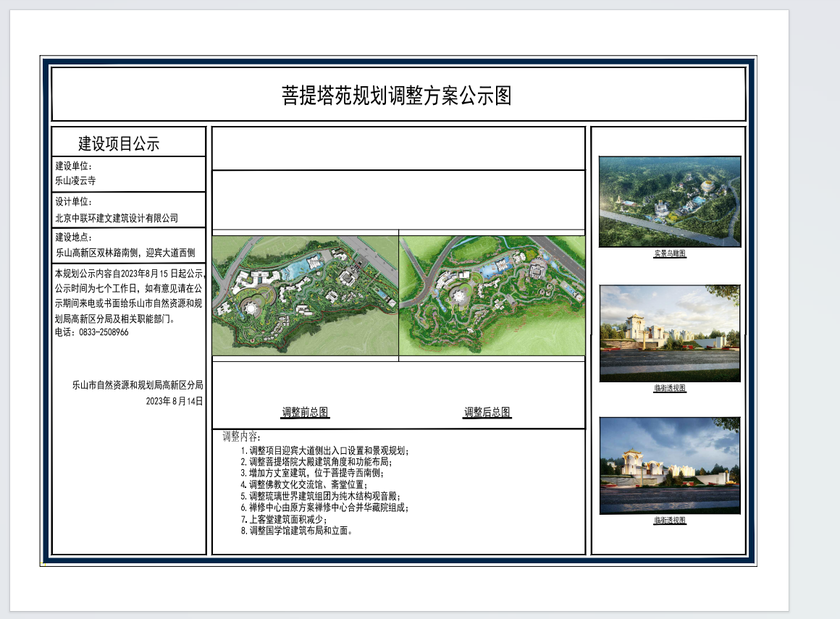Click the pre-adjustment site plan image
The height and width of the screenshot is (619, 840).
pos(305,295)
